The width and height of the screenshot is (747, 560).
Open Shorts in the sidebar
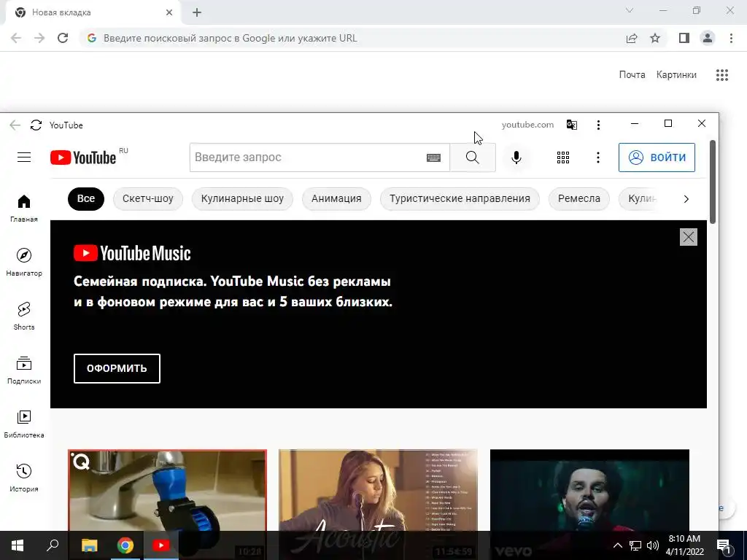tap(24, 316)
